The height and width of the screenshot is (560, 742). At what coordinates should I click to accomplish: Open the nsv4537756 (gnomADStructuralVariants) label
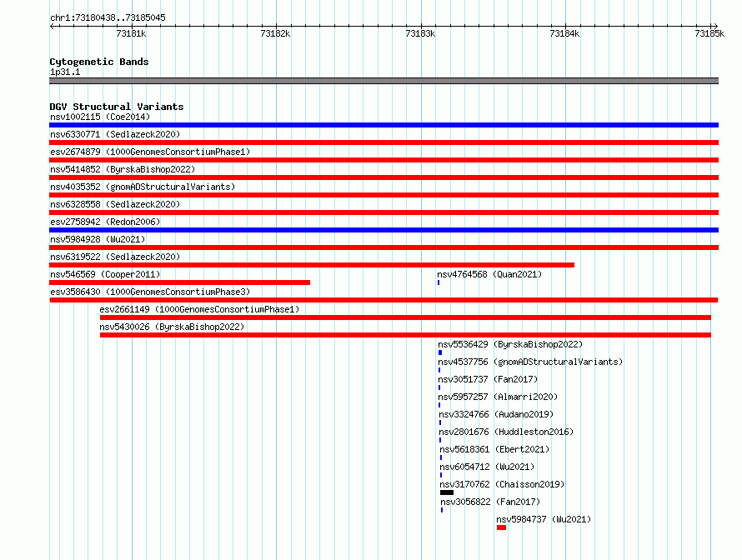[530, 362]
